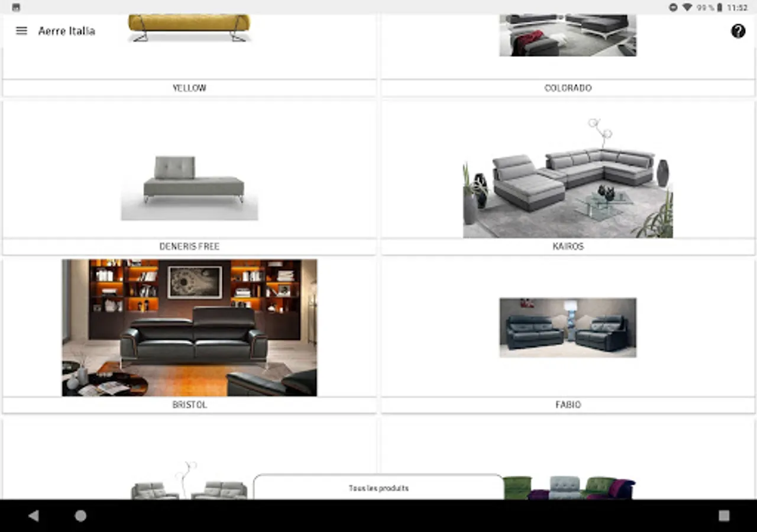
Task: Open the hamburger navigation menu
Action: [21, 31]
